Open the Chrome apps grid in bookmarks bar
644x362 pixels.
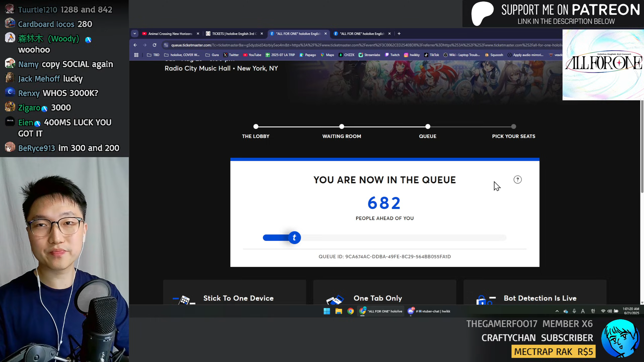[x=136, y=55]
